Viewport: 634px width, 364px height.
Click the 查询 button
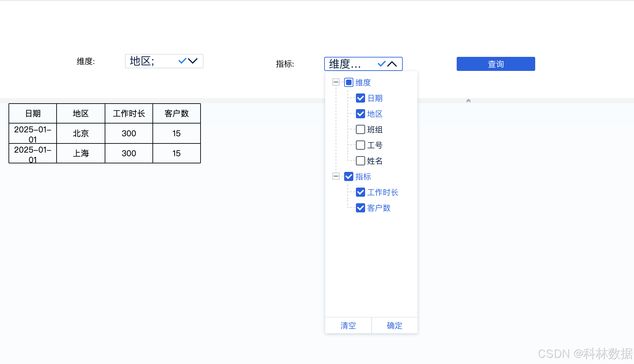point(496,64)
